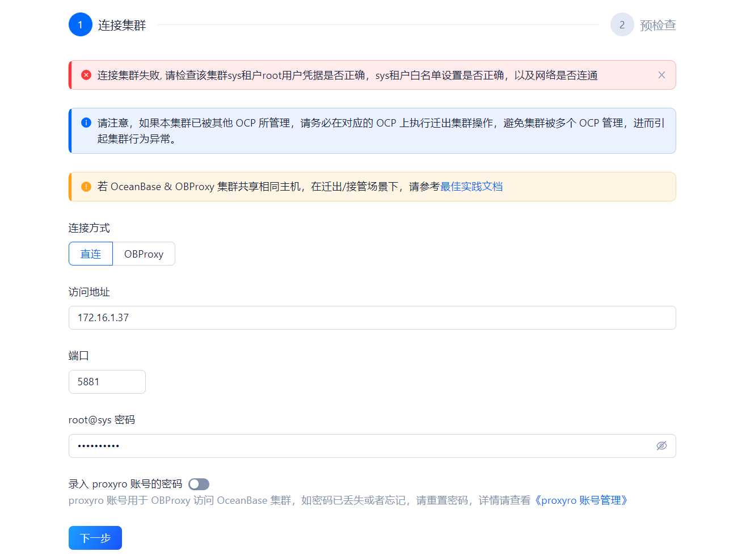Click the 预检查 step title
Image resolution: width=746 pixels, height=560 pixels.
pos(658,25)
